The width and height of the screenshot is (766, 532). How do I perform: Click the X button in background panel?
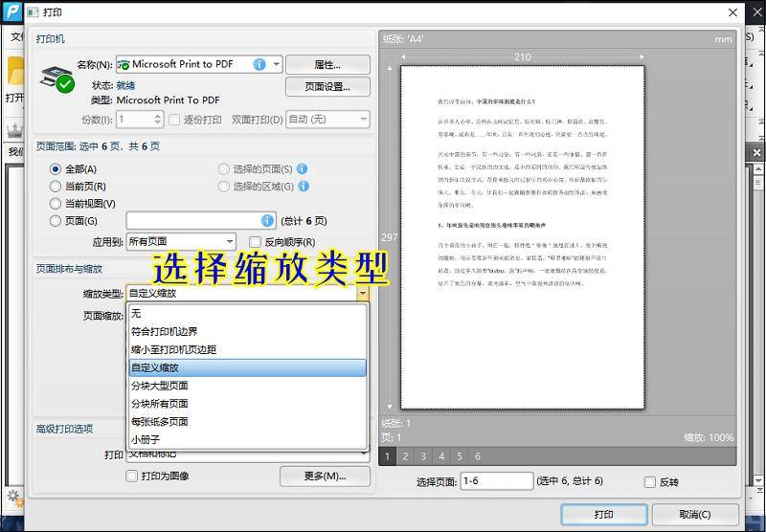tap(756, 153)
